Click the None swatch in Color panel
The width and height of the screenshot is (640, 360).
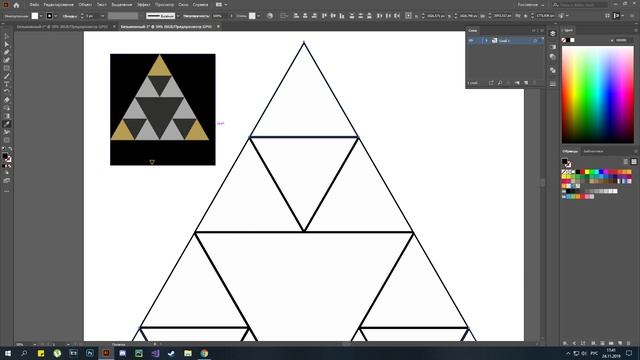[x=564, y=40]
